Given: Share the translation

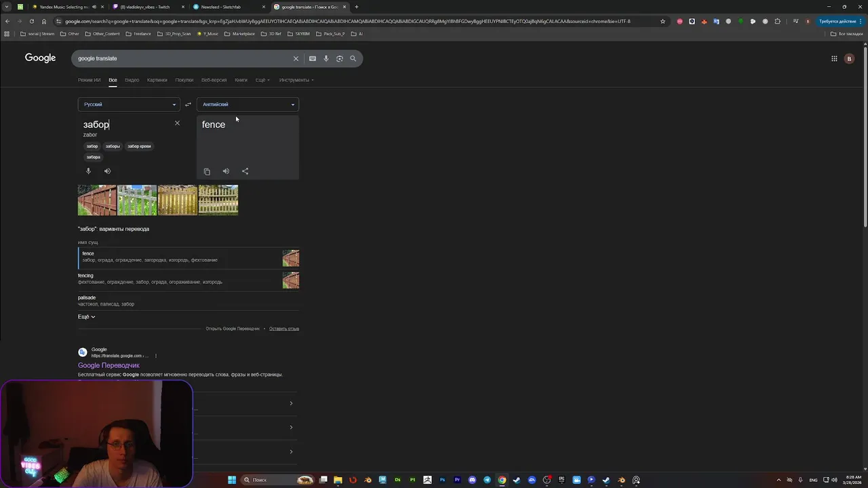Looking at the screenshot, I should pyautogui.click(x=245, y=171).
